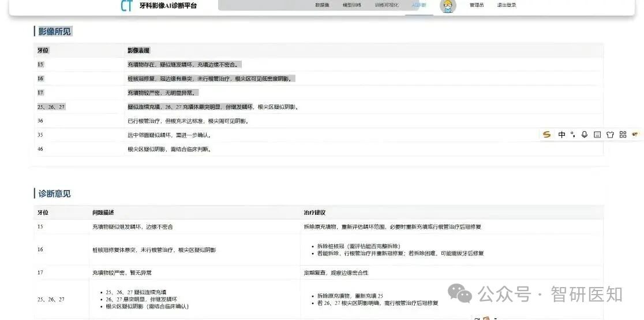This screenshot has width=644, height=320.
Task: Select the AI诊断 navigation tab
Action: tap(419, 5)
